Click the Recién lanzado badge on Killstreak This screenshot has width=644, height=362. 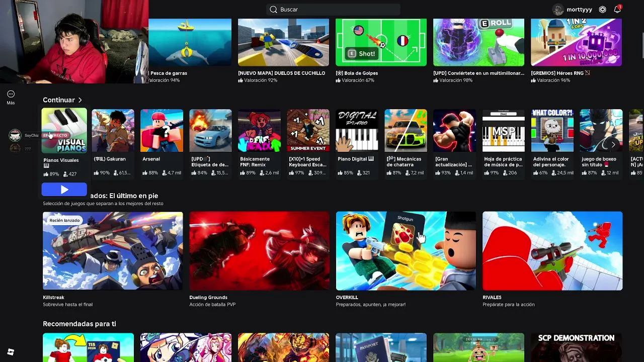point(64,220)
